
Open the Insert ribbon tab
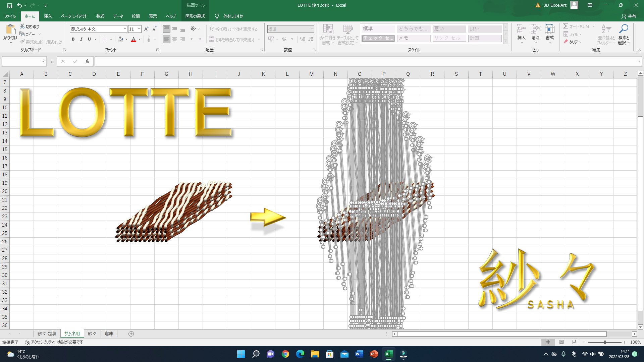pyautogui.click(x=48, y=16)
